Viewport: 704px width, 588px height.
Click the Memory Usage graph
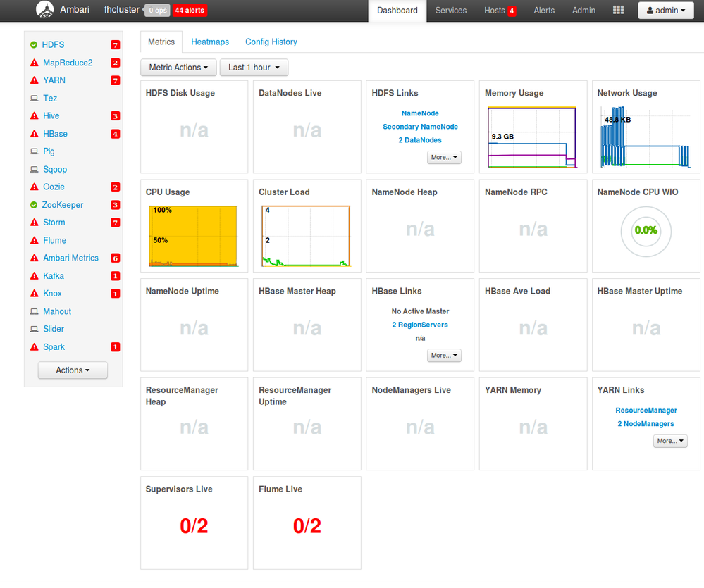click(532, 137)
